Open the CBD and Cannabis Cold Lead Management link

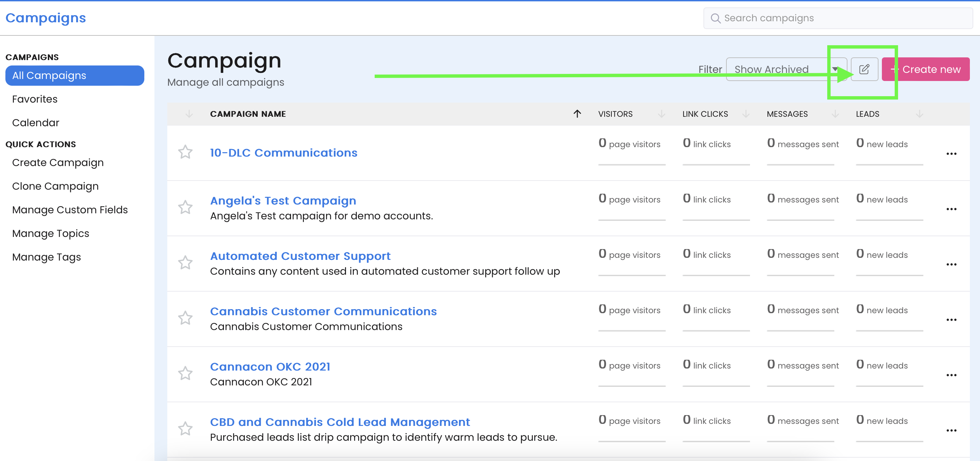point(340,422)
